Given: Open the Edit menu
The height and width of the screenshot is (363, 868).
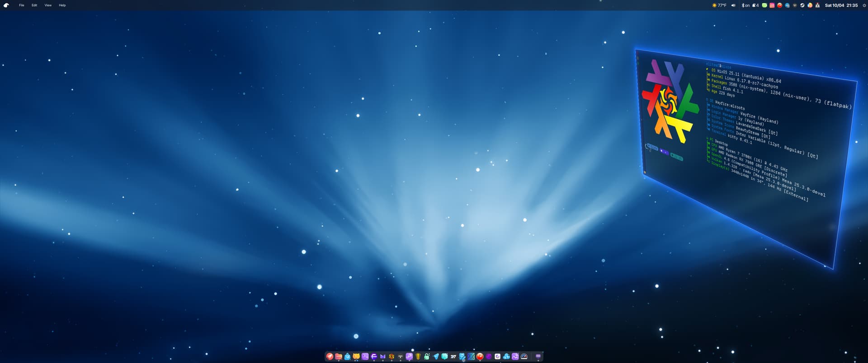Looking at the screenshot, I should [x=34, y=5].
